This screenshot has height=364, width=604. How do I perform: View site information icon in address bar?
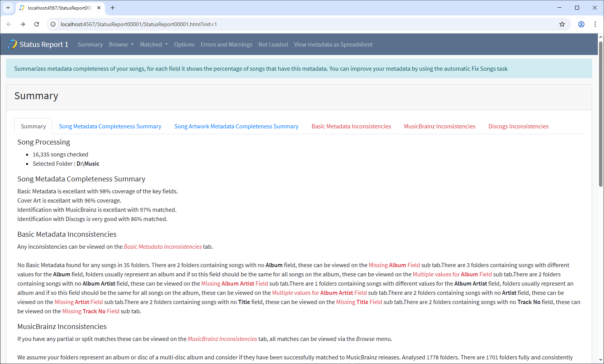coord(53,24)
